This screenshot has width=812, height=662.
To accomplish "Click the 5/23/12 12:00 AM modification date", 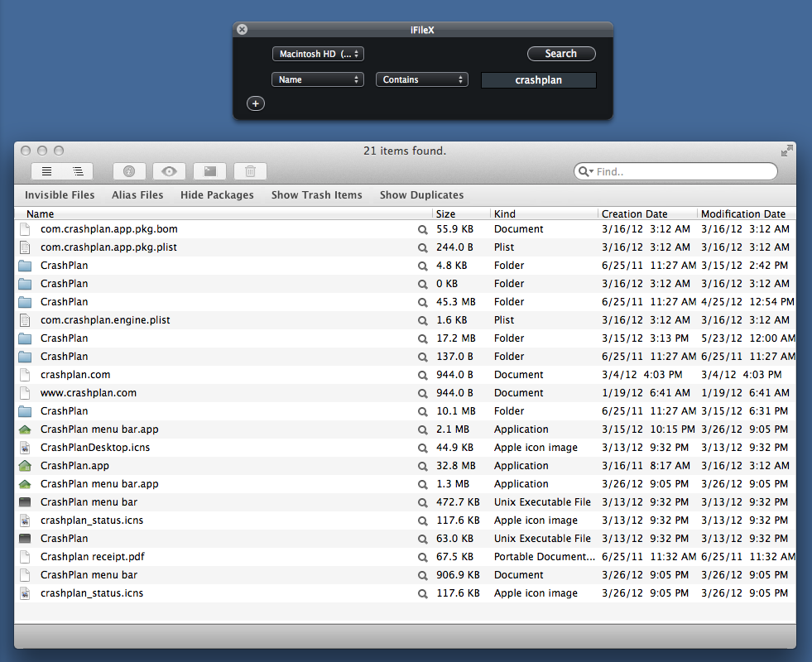I will pos(748,338).
